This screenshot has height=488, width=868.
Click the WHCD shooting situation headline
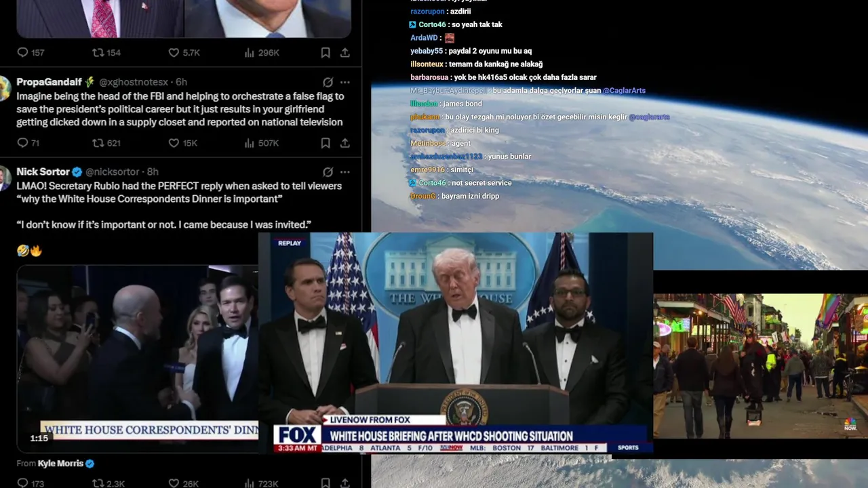452,436
